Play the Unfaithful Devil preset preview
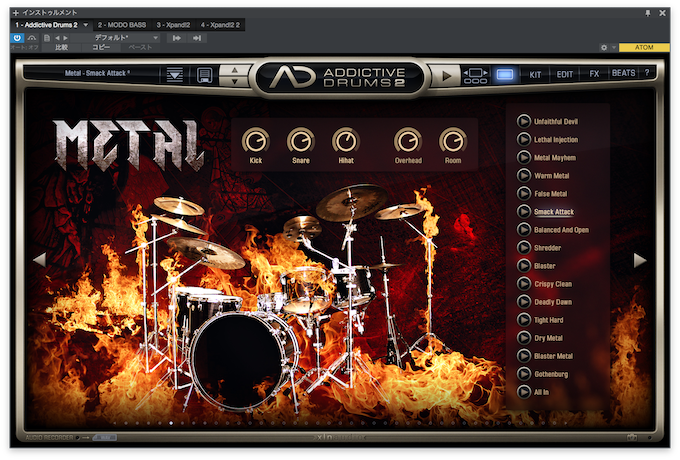The image size is (680, 460). 524,121
